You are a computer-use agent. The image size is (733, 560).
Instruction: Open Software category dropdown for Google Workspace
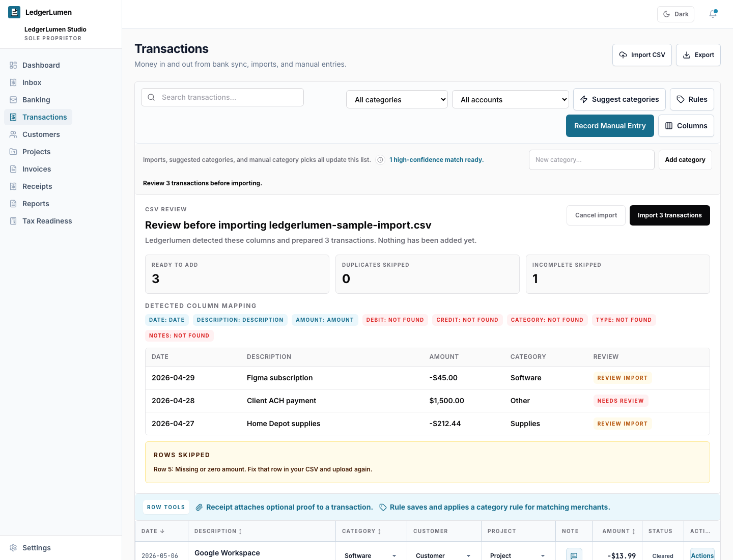tap(371, 555)
